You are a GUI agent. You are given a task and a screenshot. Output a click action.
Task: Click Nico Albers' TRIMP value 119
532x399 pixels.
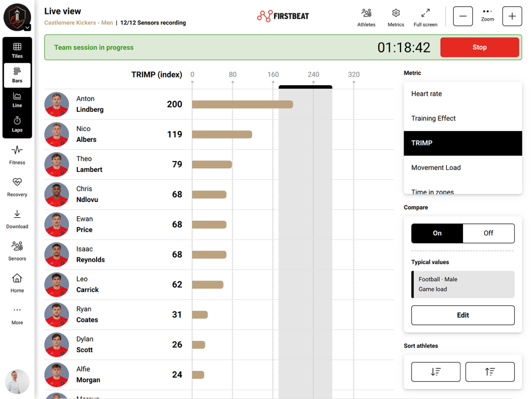175,135
